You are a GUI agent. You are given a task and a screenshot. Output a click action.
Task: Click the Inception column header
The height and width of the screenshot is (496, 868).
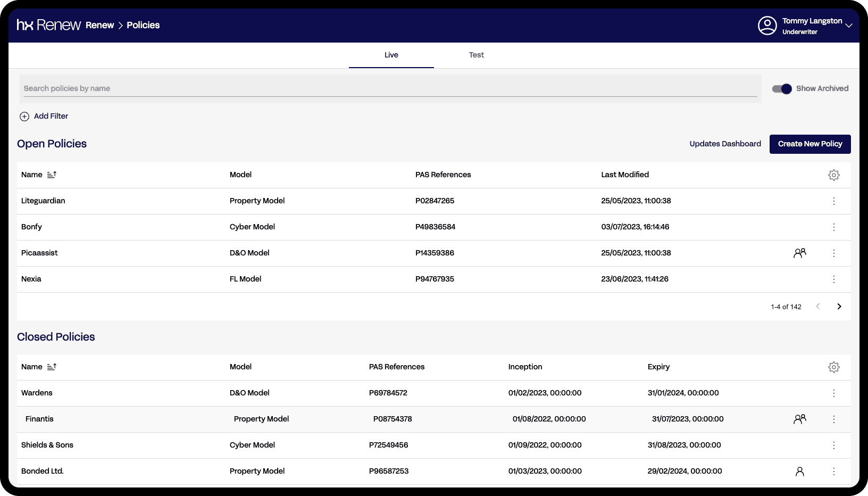[525, 367]
